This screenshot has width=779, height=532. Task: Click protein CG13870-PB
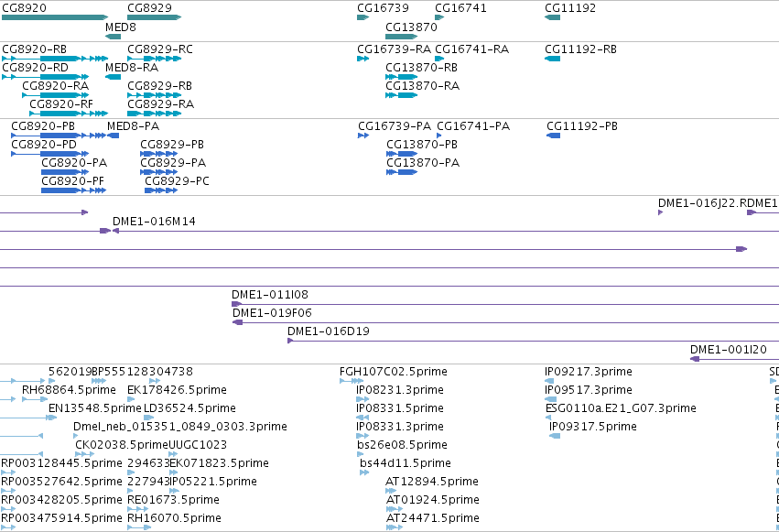click(422, 145)
